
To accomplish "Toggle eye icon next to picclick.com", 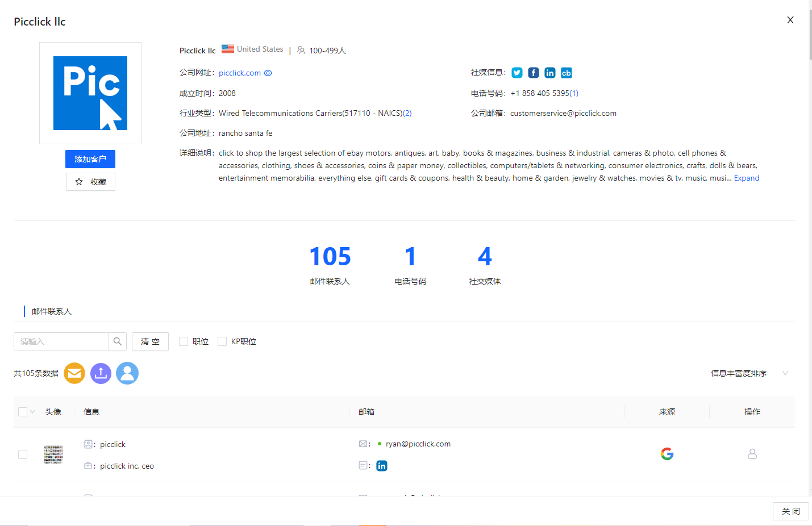I will point(268,73).
